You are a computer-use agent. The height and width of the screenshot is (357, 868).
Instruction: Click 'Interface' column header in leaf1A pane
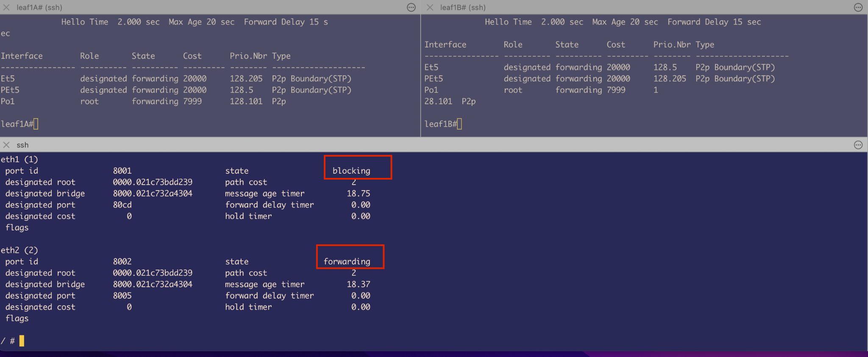[22, 55]
